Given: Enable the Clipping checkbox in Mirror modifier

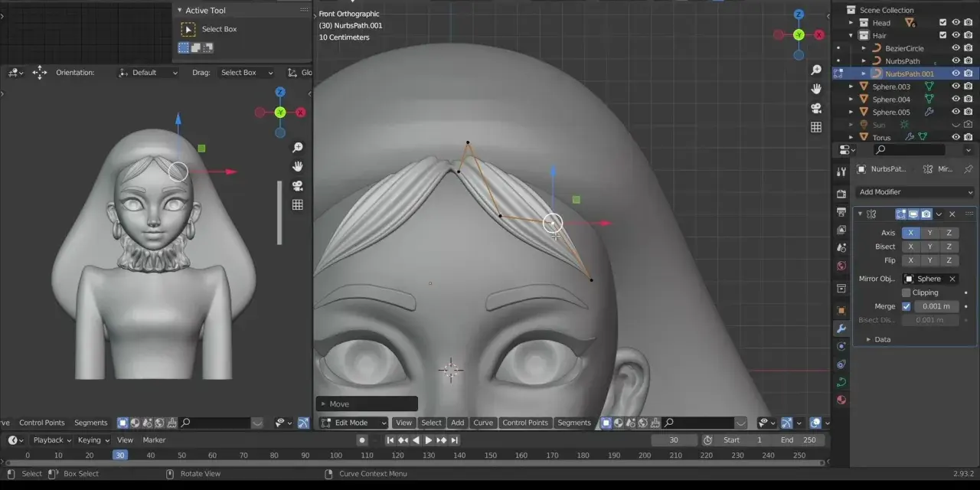Looking at the screenshot, I should [906, 292].
